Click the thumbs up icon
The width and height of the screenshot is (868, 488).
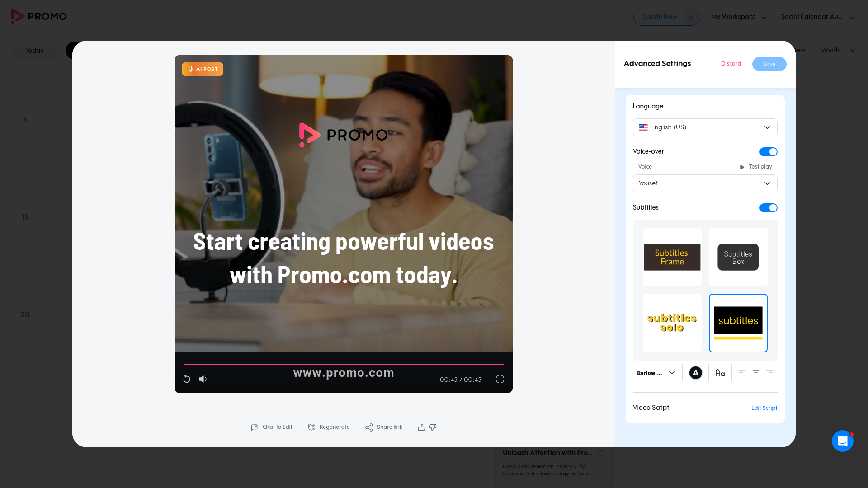pyautogui.click(x=421, y=427)
